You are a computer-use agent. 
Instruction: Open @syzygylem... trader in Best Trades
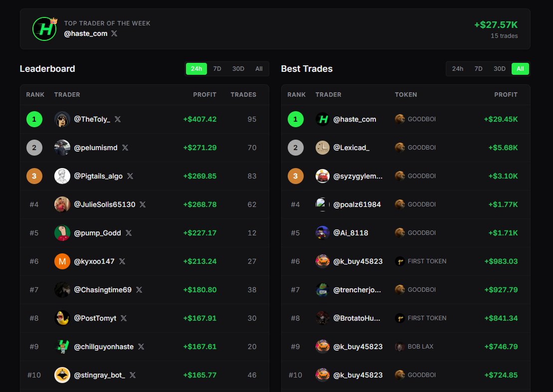click(358, 176)
